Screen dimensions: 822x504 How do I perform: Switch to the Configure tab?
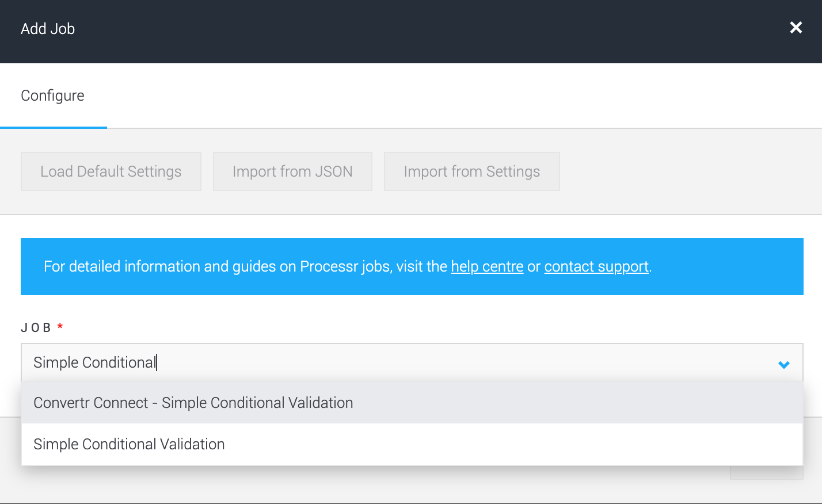tap(53, 96)
